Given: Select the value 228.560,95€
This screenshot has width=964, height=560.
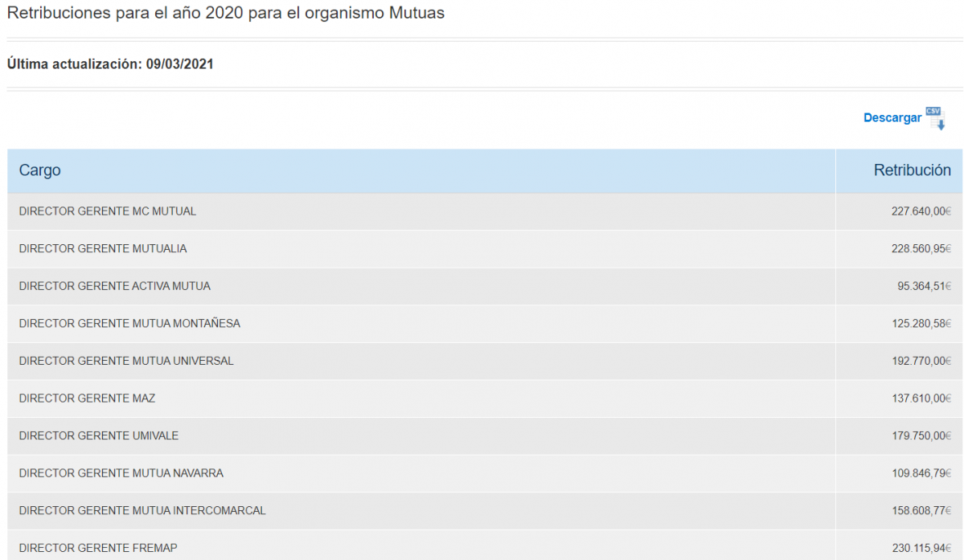Looking at the screenshot, I should [921, 249].
